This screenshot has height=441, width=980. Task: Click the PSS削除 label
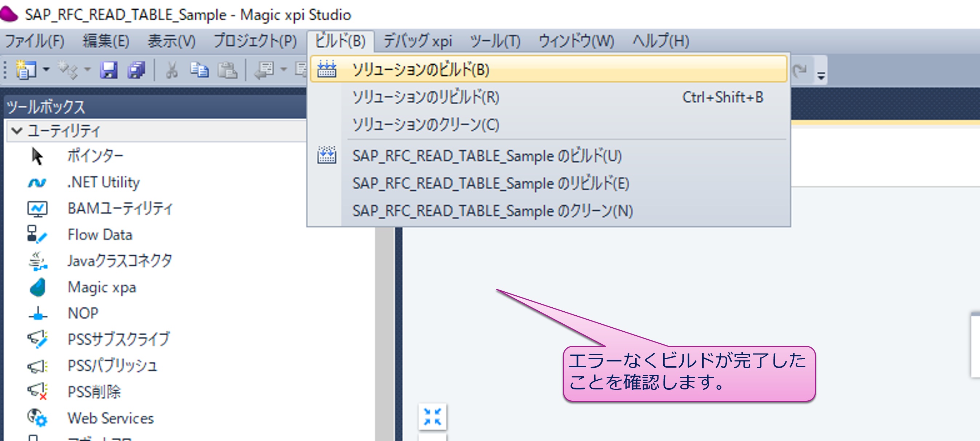94,392
